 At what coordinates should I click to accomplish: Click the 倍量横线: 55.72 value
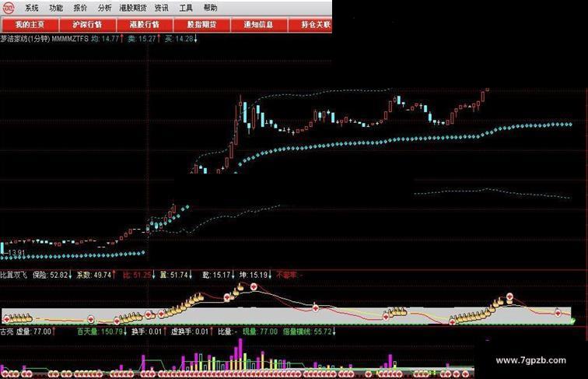(x=310, y=332)
